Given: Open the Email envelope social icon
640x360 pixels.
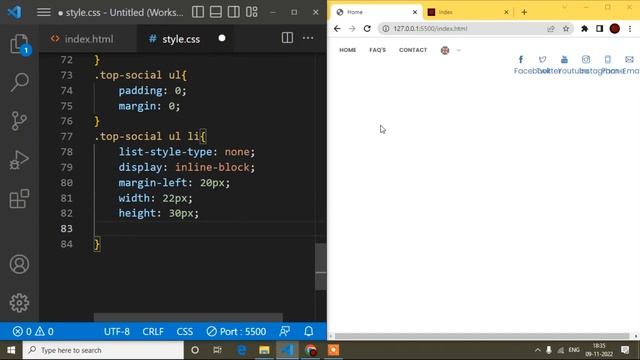Looking at the screenshot, I should click(x=629, y=60).
